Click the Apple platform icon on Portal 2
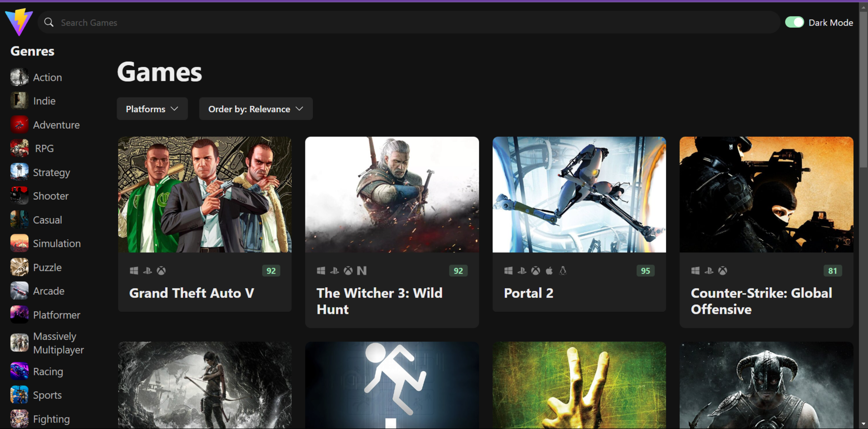 click(x=549, y=271)
